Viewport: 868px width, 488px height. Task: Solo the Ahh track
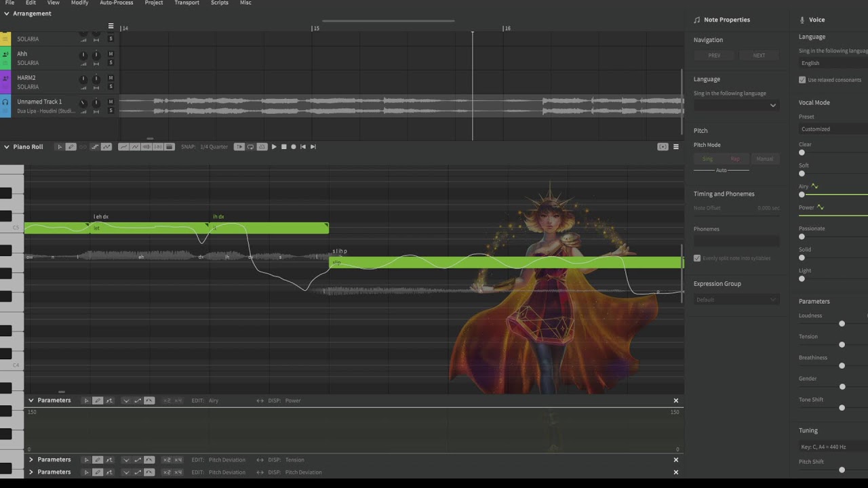111,63
